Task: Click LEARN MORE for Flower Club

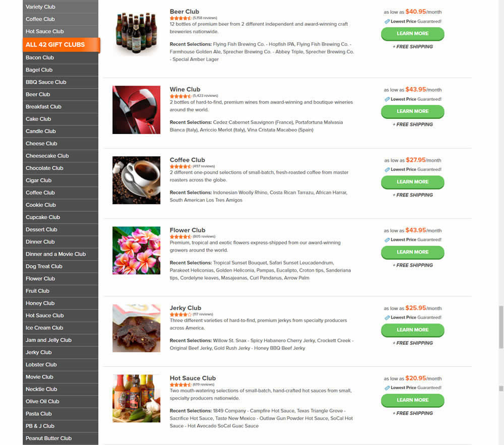Action: point(412,252)
